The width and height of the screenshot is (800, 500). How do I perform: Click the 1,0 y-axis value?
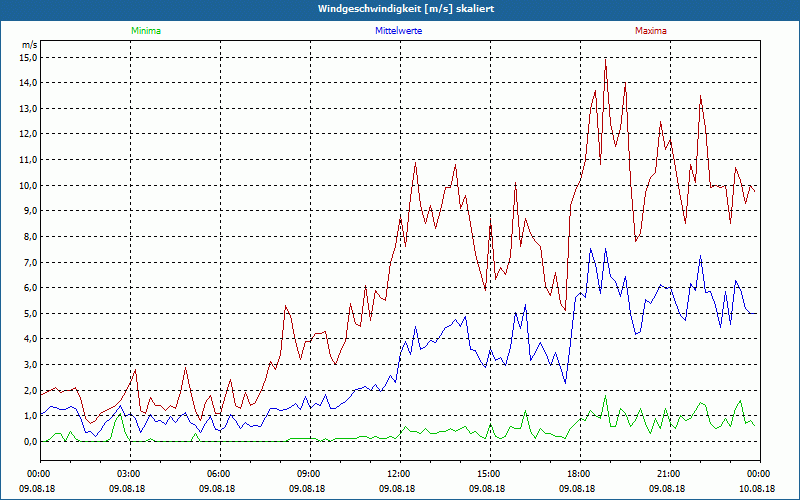pyautogui.click(x=30, y=416)
